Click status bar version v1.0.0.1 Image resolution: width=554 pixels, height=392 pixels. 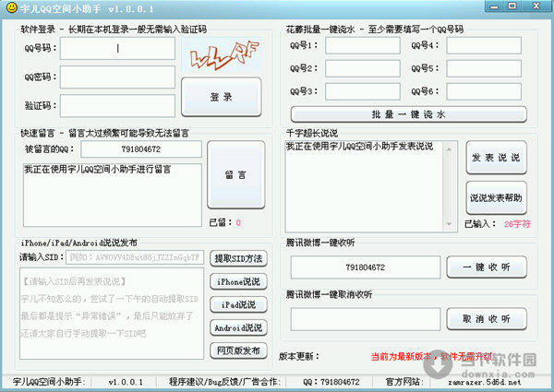(x=126, y=382)
